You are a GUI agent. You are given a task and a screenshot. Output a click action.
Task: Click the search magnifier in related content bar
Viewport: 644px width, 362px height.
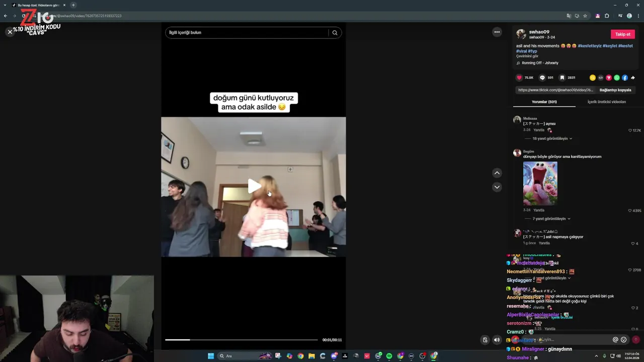(x=335, y=33)
